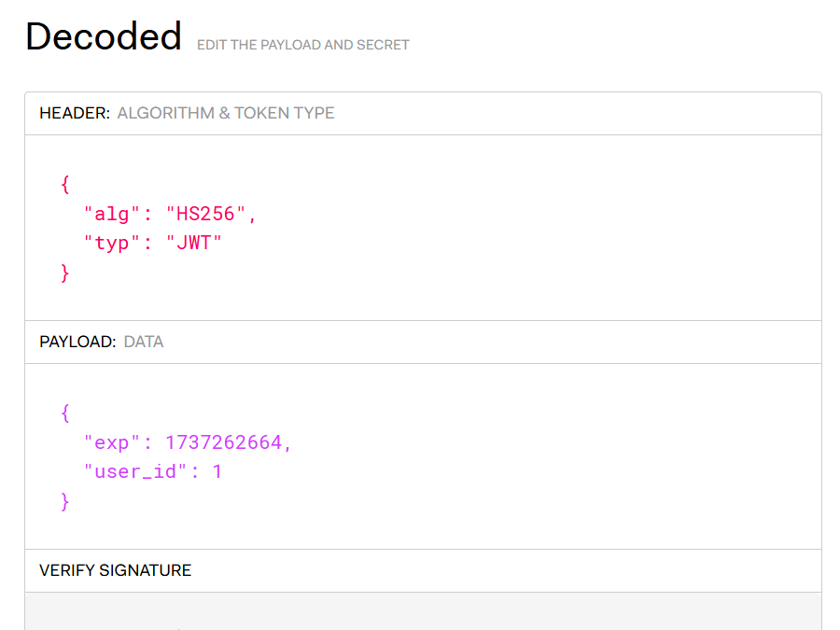Place cursor on the "HS256" algorithm value
Viewport: 840px width, 630px height.
[206, 214]
